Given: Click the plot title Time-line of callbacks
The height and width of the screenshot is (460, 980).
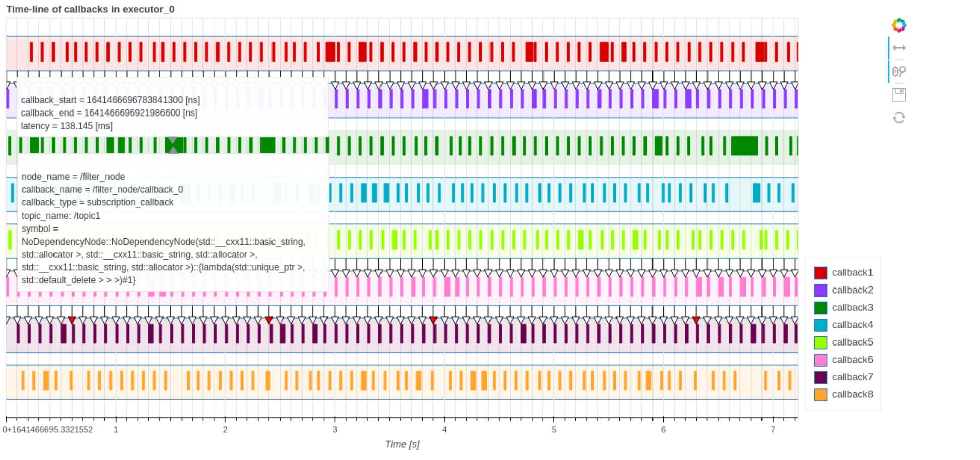Looking at the screenshot, I should click(x=90, y=9).
